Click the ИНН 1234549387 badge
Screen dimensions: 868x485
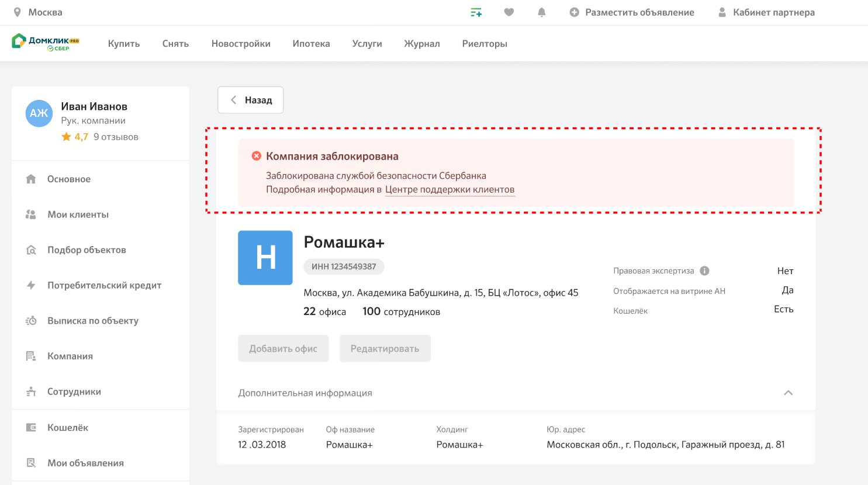[344, 266]
